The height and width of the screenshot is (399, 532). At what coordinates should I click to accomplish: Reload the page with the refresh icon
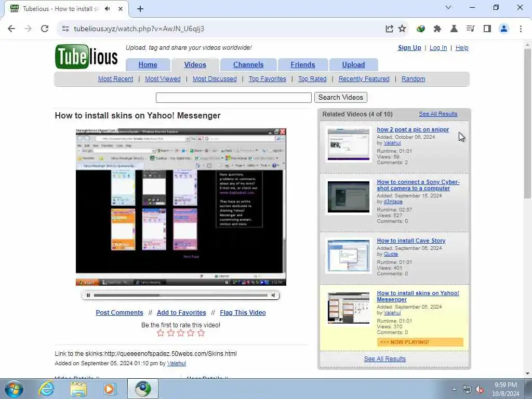(x=45, y=29)
